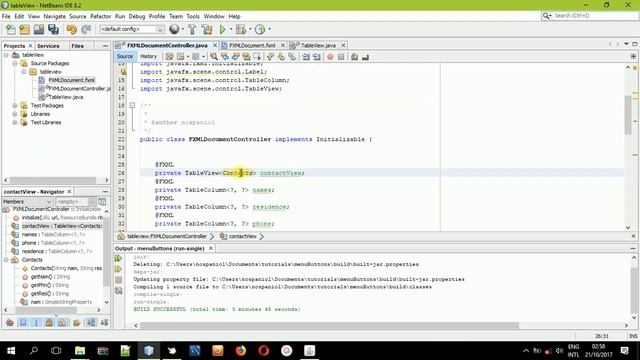Toggle Show Inherited Members in Navigator
640x360 pixels.
tap(10, 323)
